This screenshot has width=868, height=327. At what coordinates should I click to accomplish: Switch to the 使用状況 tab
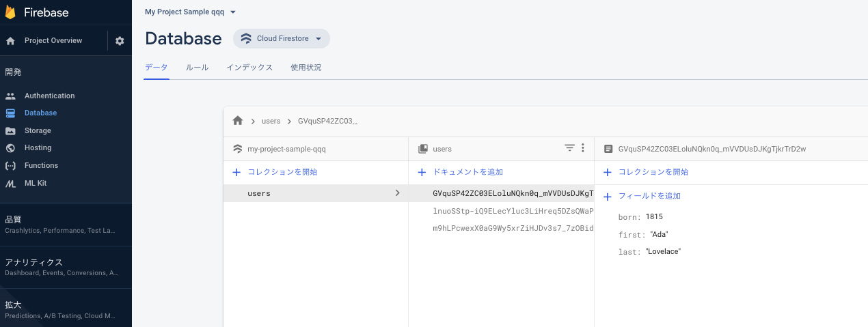click(x=306, y=68)
